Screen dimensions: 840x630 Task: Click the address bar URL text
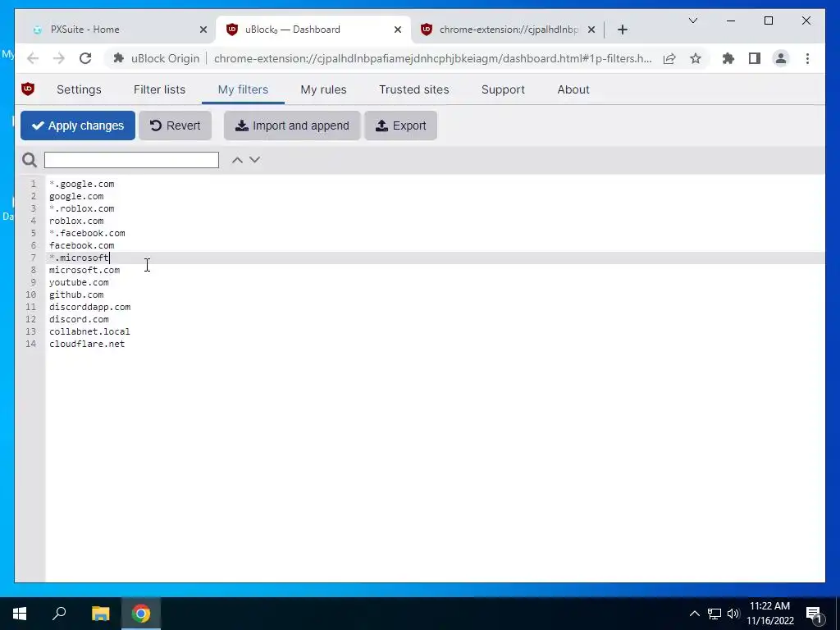click(433, 58)
